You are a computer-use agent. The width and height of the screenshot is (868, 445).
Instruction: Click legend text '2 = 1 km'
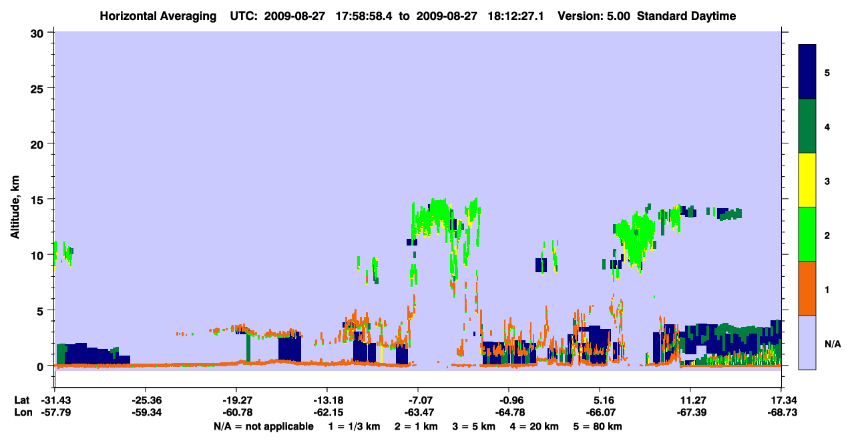coord(416,426)
